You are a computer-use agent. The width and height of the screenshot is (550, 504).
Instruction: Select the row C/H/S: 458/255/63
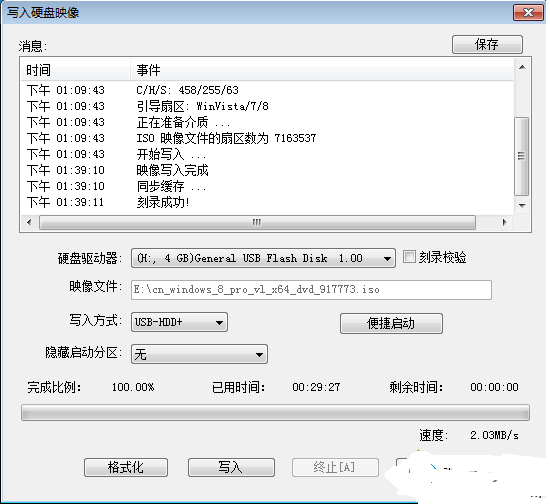(267, 90)
